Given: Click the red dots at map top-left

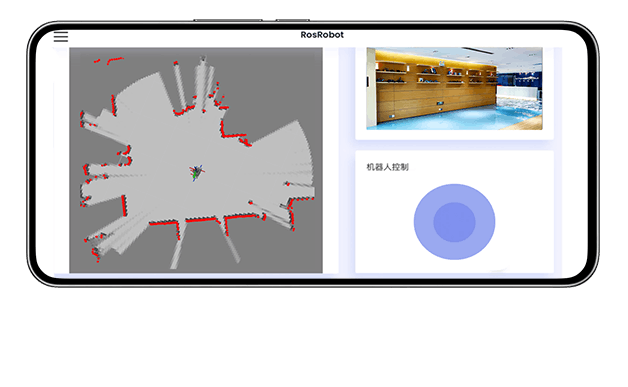Looking at the screenshot, I should (x=108, y=60).
